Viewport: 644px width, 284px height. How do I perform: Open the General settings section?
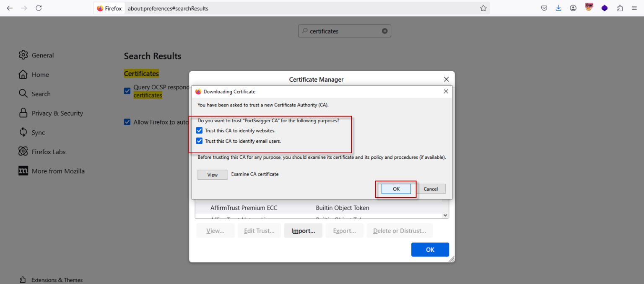click(x=43, y=55)
